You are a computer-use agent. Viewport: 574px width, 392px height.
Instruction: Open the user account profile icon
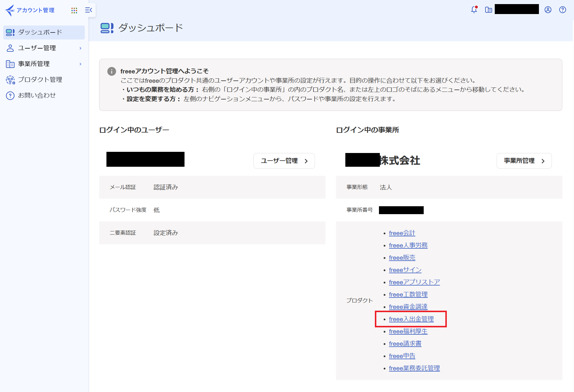[x=548, y=10]
